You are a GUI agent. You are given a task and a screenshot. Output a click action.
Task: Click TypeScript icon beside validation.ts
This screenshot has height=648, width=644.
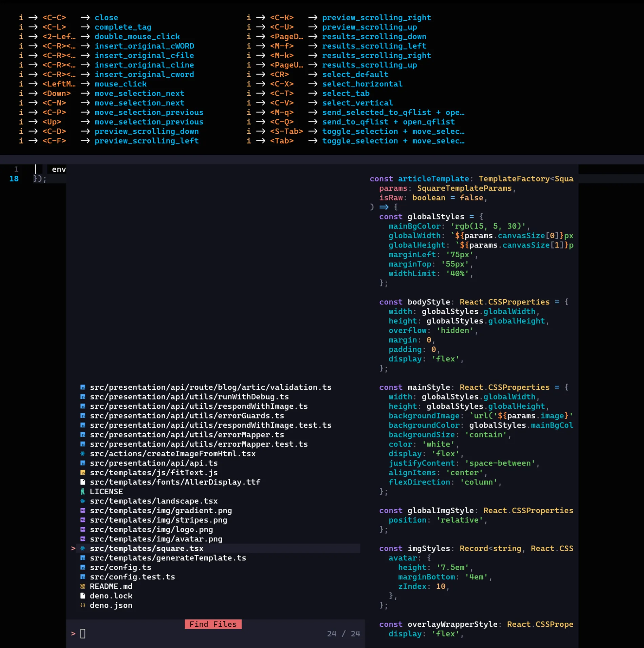point(83,387)
